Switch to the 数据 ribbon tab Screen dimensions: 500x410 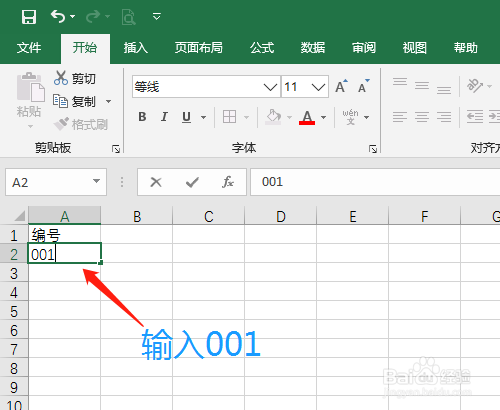[x=313, y=48]
